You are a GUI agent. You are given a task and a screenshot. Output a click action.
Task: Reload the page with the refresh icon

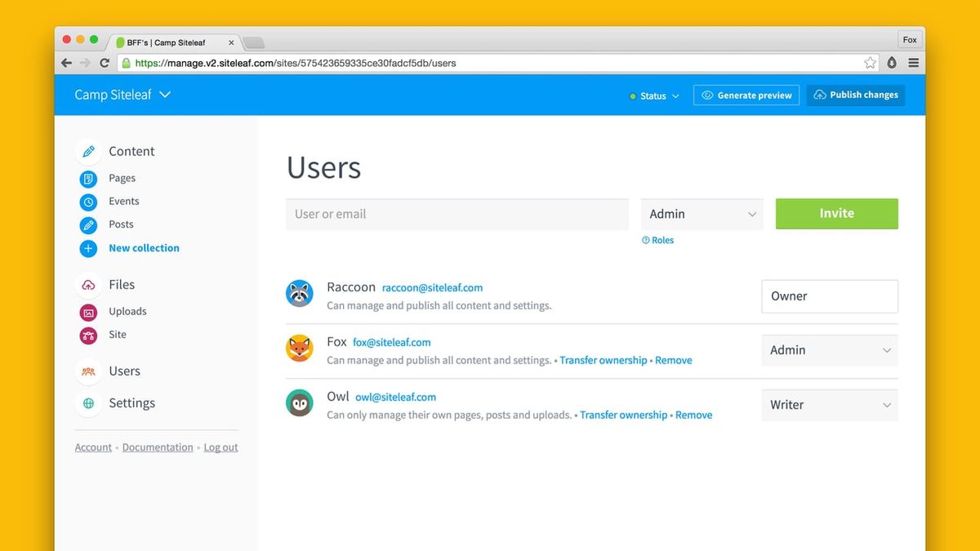[105, 63]
